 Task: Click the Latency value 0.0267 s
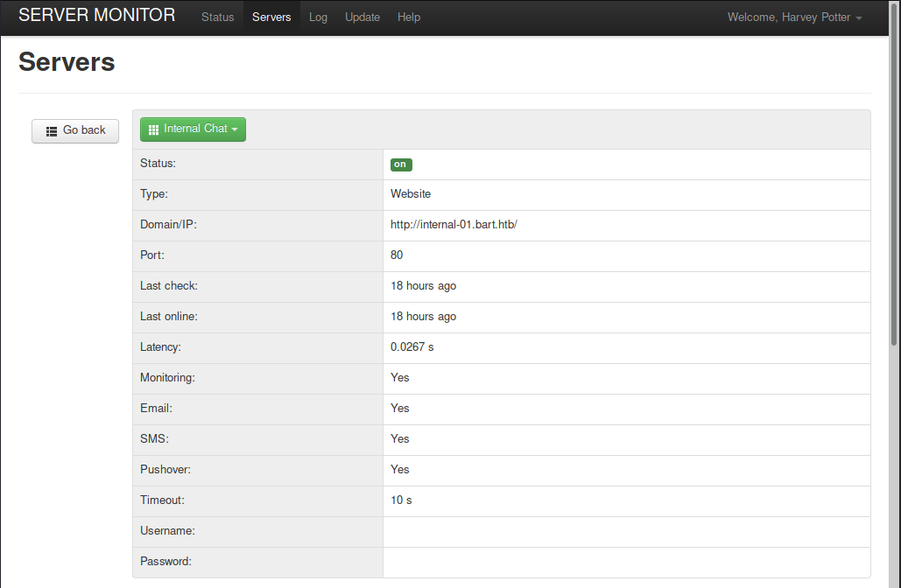pyautogui.click(x=412, y=346)
